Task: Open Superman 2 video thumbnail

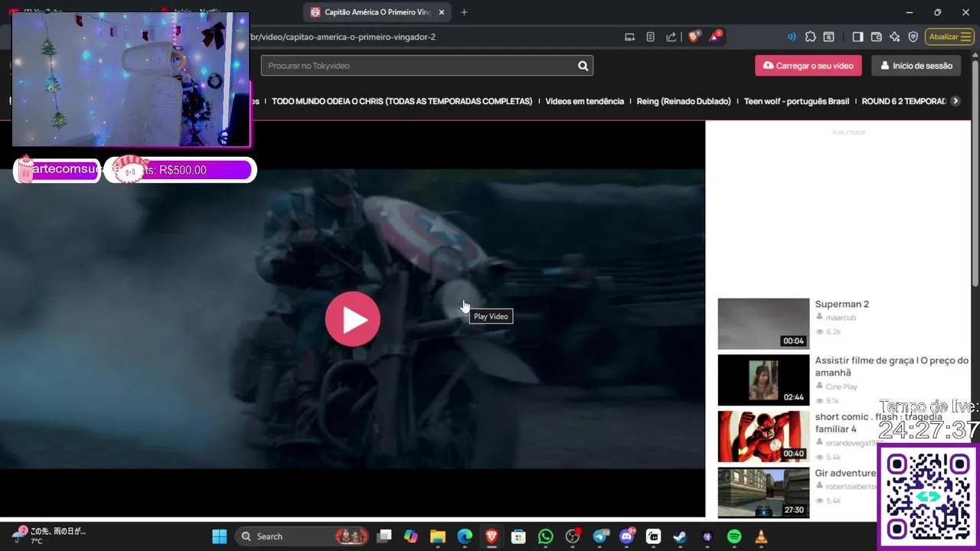Action: 763,324
